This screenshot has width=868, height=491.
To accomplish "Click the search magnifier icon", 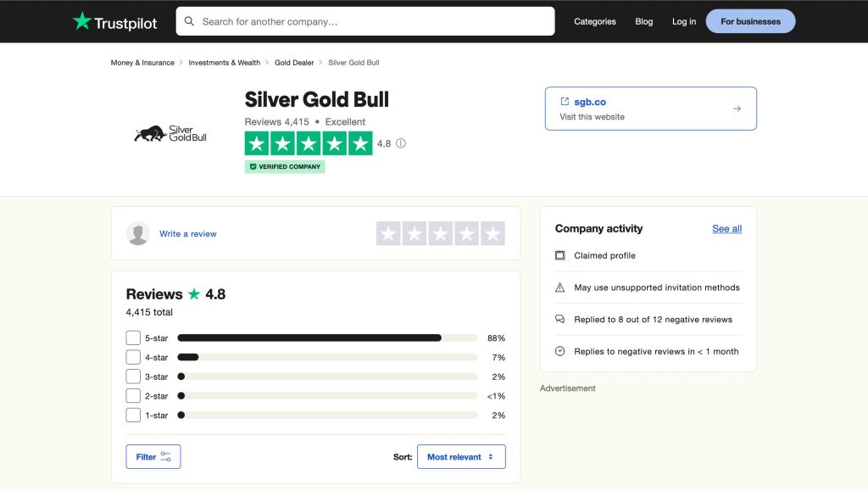I will 189,21.
